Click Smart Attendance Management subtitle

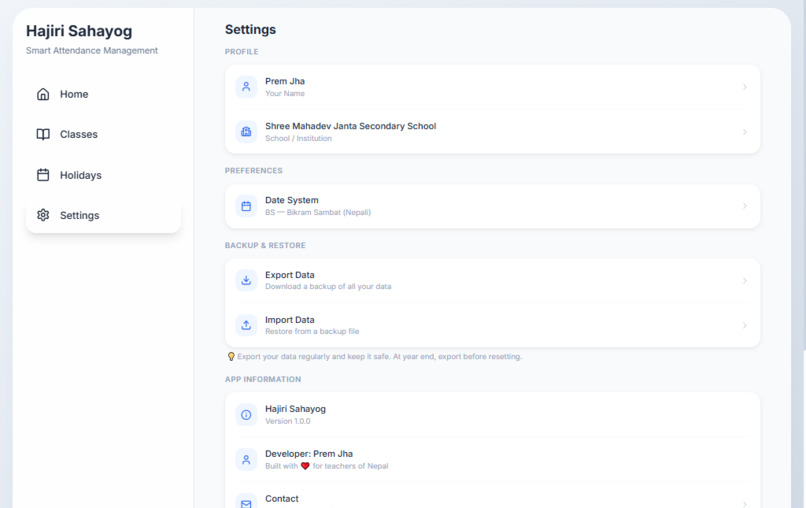coord(92,50)
